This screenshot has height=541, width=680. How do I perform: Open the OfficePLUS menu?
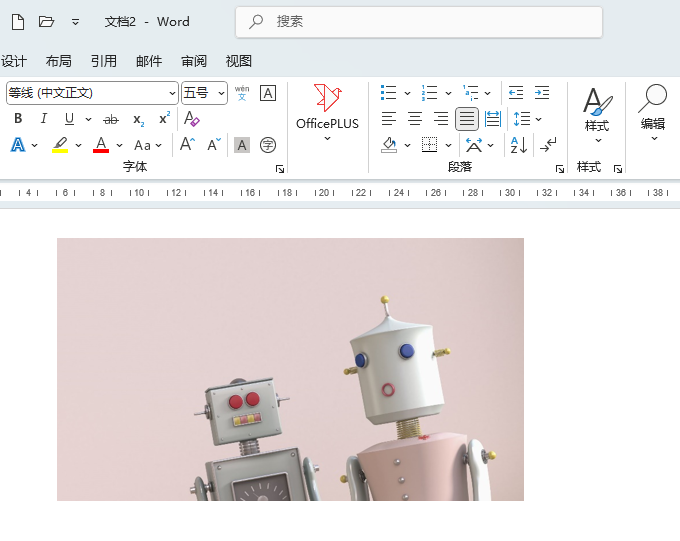coord(327,113)
